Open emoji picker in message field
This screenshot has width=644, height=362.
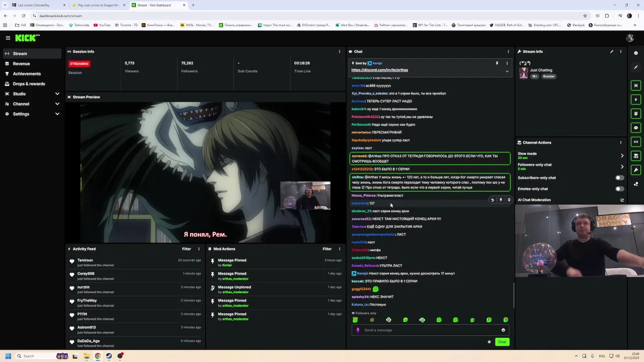click(x=503, y=330)
